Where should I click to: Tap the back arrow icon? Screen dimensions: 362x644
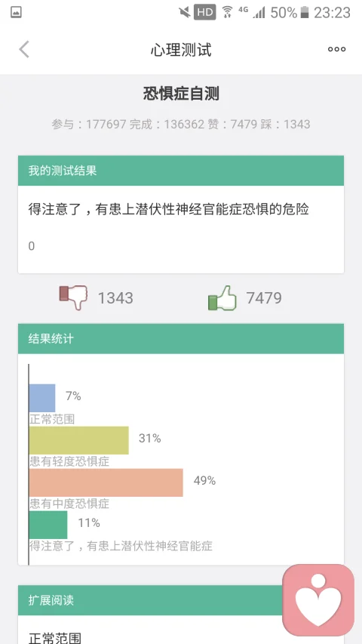click(24, 50)
